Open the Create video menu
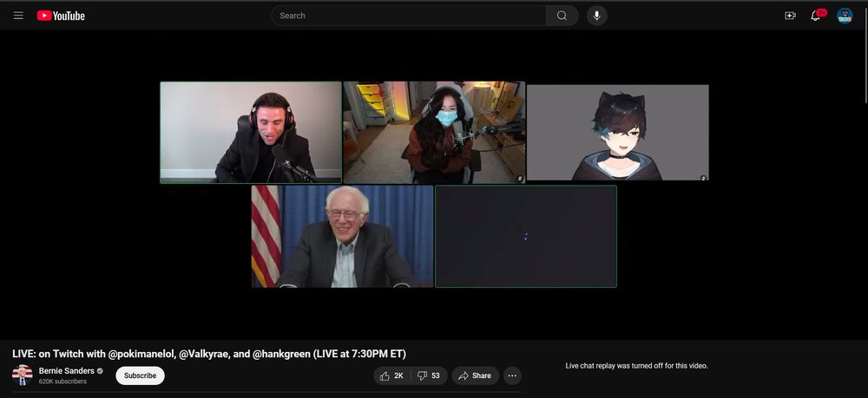The image size is (868, 398). pos(790,16)
